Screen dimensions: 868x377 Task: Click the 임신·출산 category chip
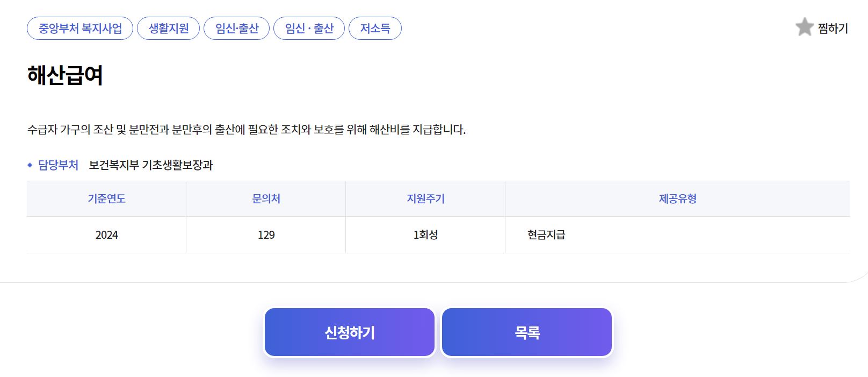(236, 29)
